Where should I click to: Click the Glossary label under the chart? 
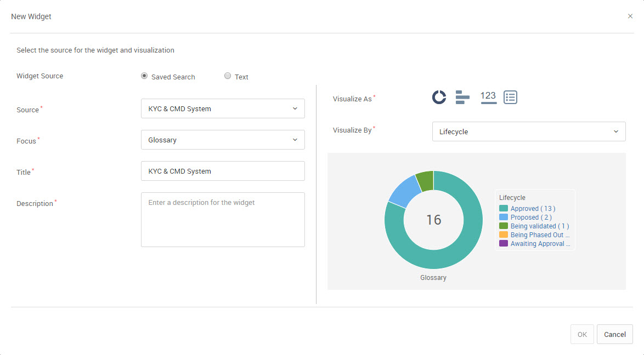point(433,278)
